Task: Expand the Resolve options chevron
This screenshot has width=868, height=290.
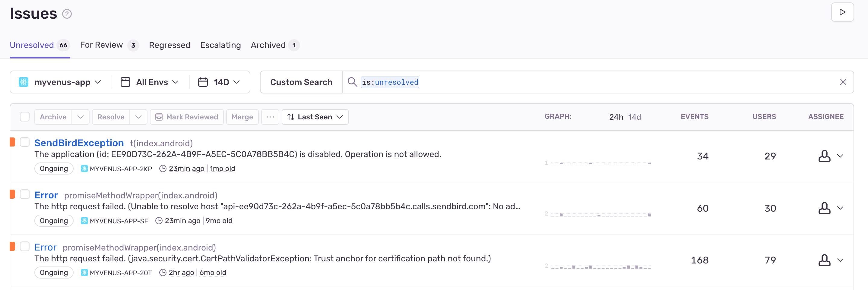Action: click(138, 117)
